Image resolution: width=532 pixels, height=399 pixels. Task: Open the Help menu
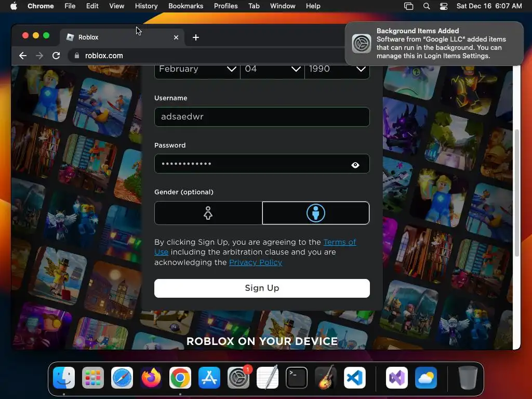313,6
